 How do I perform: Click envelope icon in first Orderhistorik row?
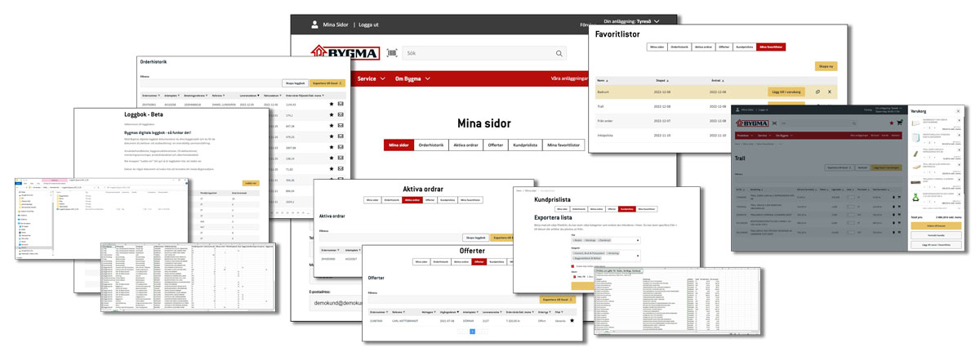341,105
